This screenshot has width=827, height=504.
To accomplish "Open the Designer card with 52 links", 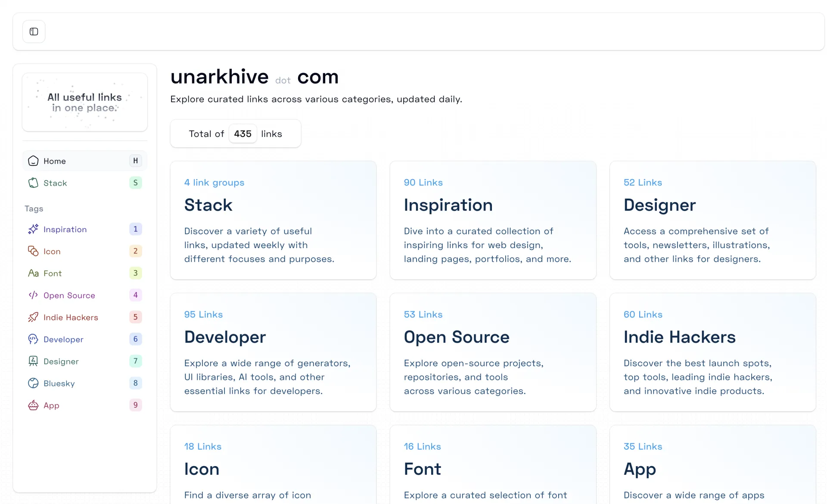I will (x=712, y=220).
